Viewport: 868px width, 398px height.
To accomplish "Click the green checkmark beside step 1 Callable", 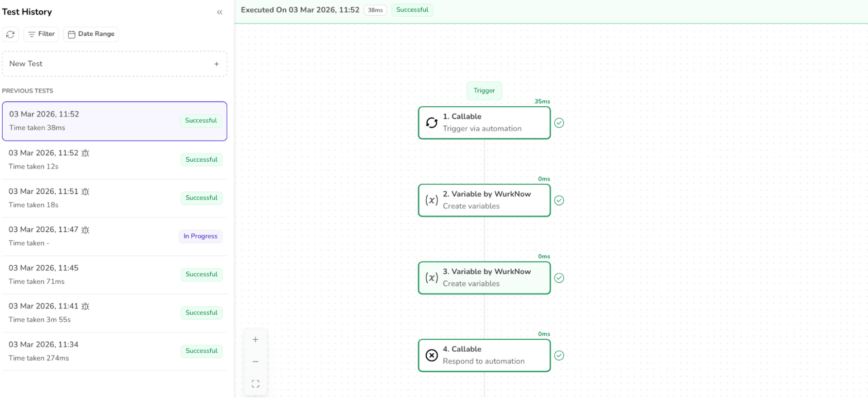I will pos(559,123).
